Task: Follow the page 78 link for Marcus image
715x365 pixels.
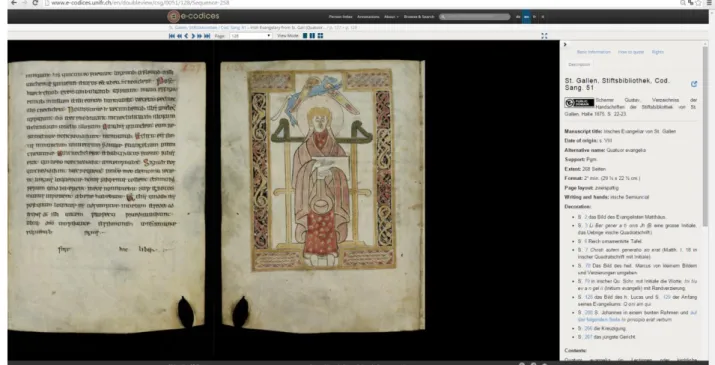Action: tap(588, 266)
